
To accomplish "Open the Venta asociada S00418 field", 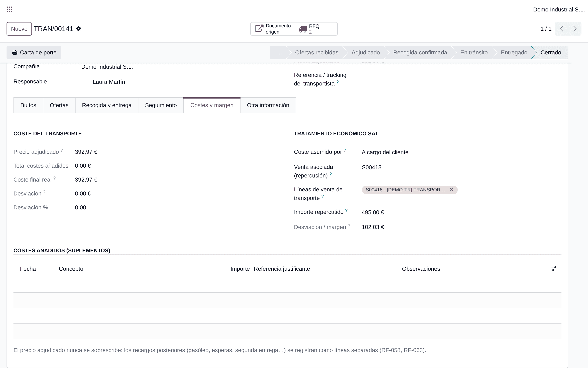I will [x=461, y=167].
